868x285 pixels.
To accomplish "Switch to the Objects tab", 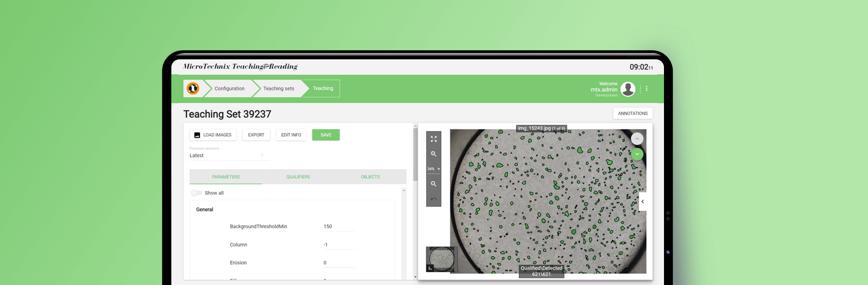I will pos(371,177).
